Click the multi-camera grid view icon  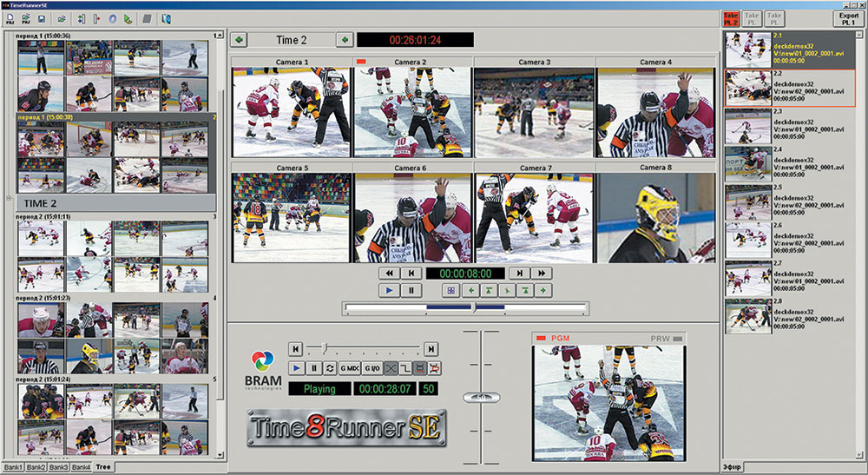[x=450, y=290]
